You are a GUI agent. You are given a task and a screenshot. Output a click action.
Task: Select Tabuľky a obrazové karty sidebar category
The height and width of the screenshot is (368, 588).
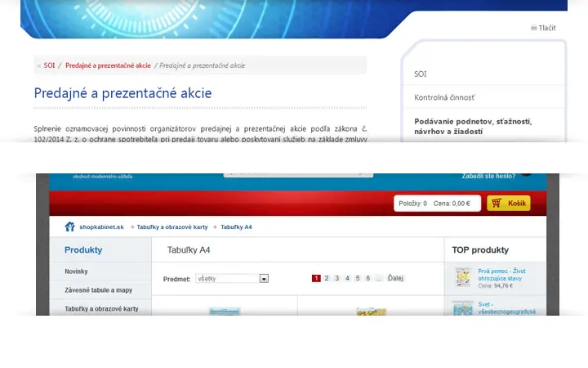click(101, 308)
